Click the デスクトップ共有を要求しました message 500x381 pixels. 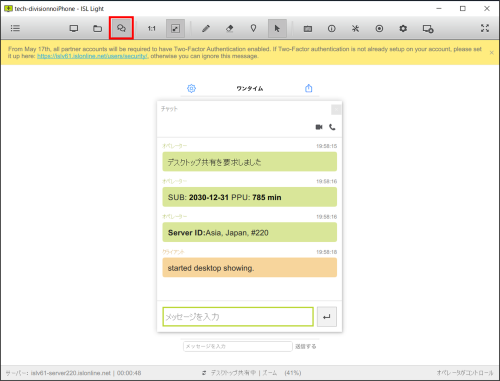250,162
